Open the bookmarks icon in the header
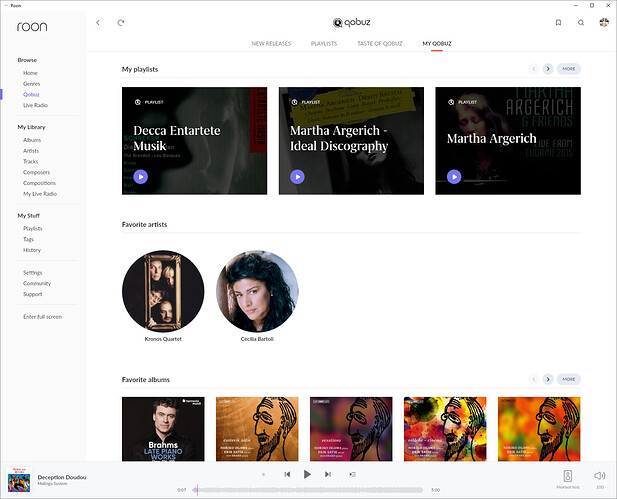 558,23
